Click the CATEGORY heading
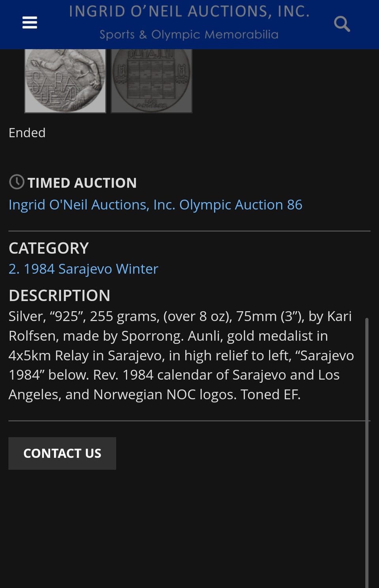 [x=49, y=248]
